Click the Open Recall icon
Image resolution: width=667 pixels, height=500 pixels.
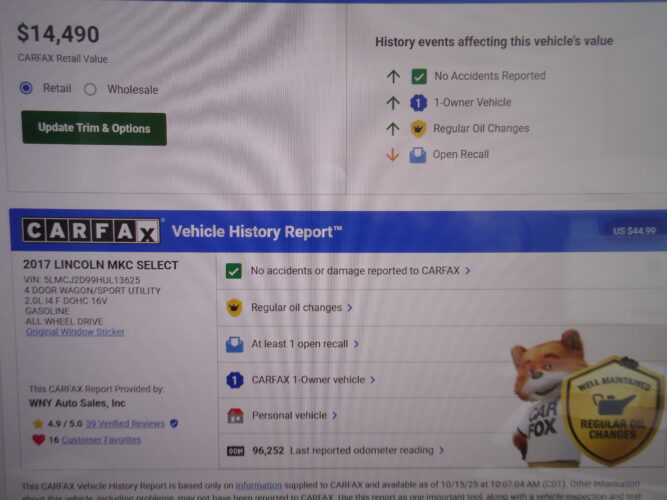pyautogui.click(x=418, y=155)
